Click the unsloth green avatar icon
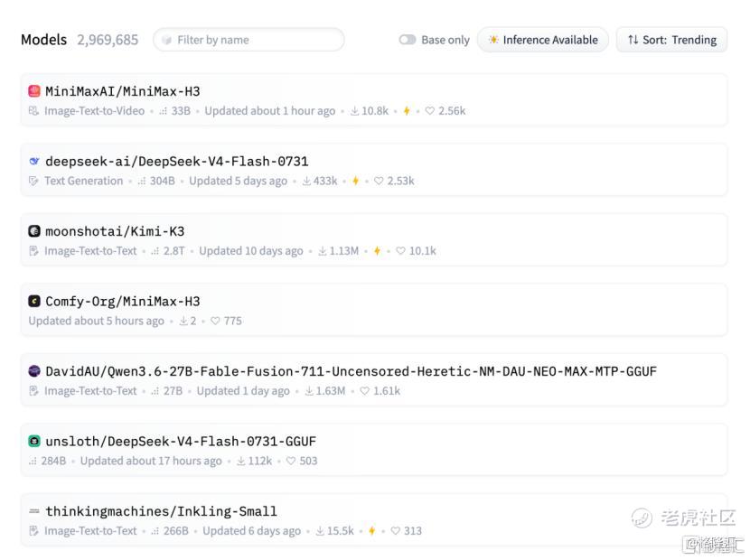 [34, 441]
